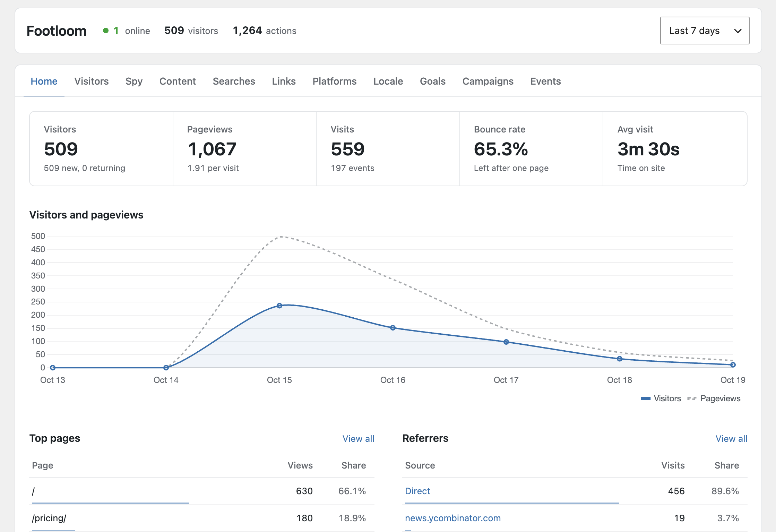
Task: Click the 630 views cell
Action: click(x=304, y=491)
